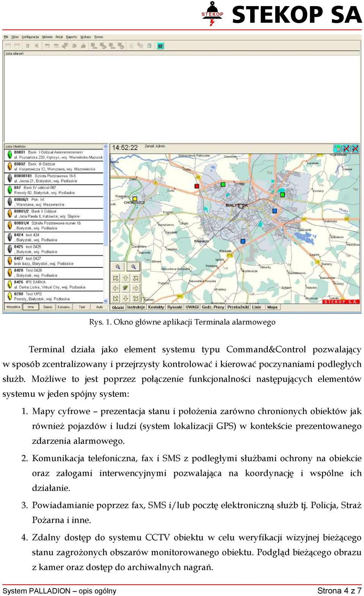Click the Serwis filter button

pos(48,307)
